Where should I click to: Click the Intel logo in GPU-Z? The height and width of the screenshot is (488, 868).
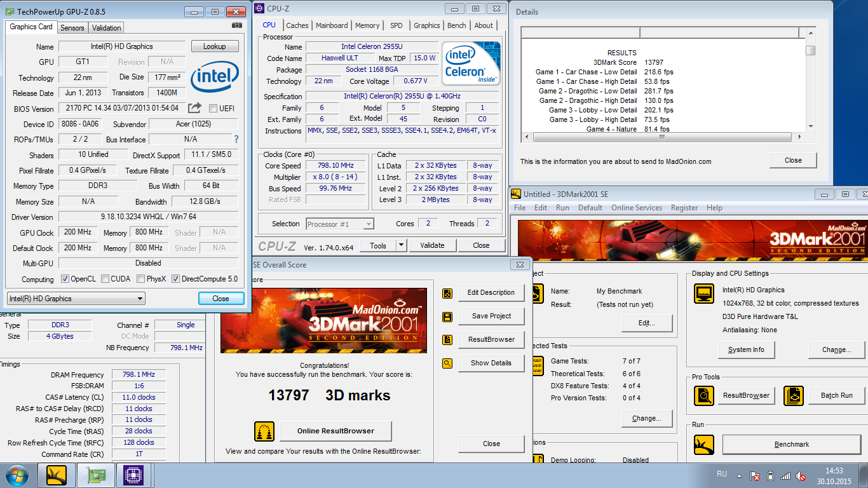point(215,77)
